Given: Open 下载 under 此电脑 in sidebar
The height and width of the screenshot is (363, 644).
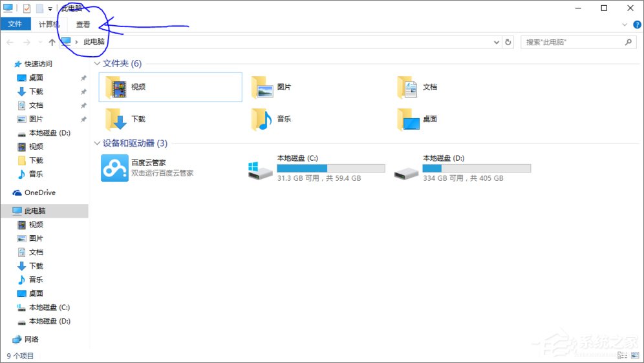Looking at the screenshot, I should click(x=36, y=265).
